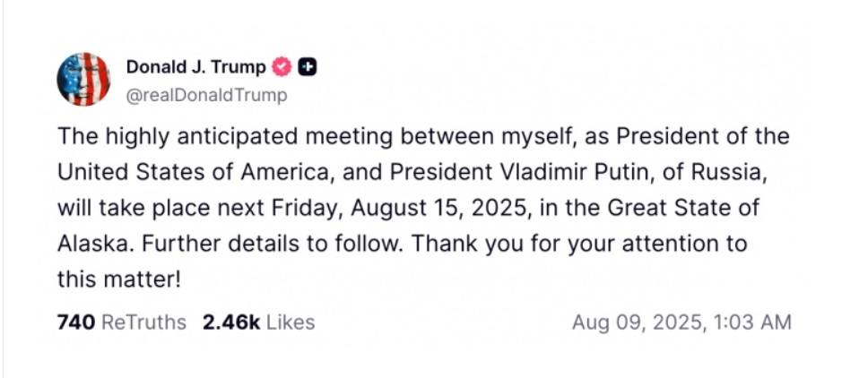The width and height of the screenshot is (868, 378).
Task: Click the black badge beside verified checkmark
Action: click(x=308, y=67)
